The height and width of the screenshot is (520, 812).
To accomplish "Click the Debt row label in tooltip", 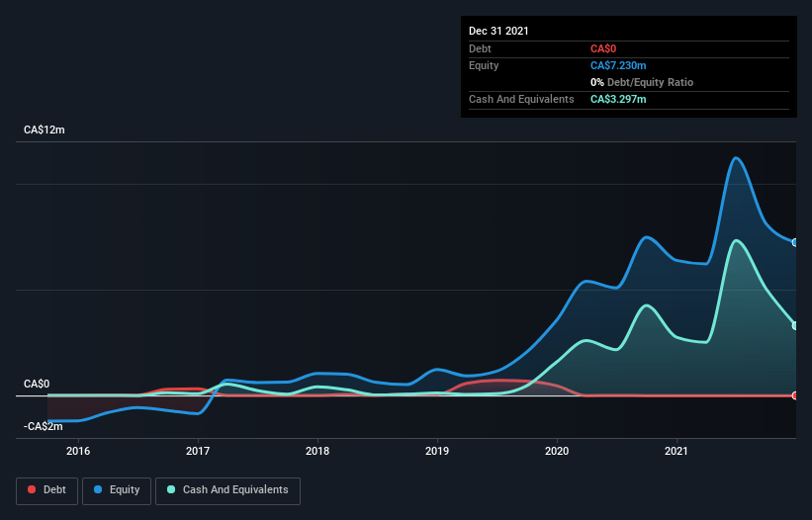I will [480, 48].
